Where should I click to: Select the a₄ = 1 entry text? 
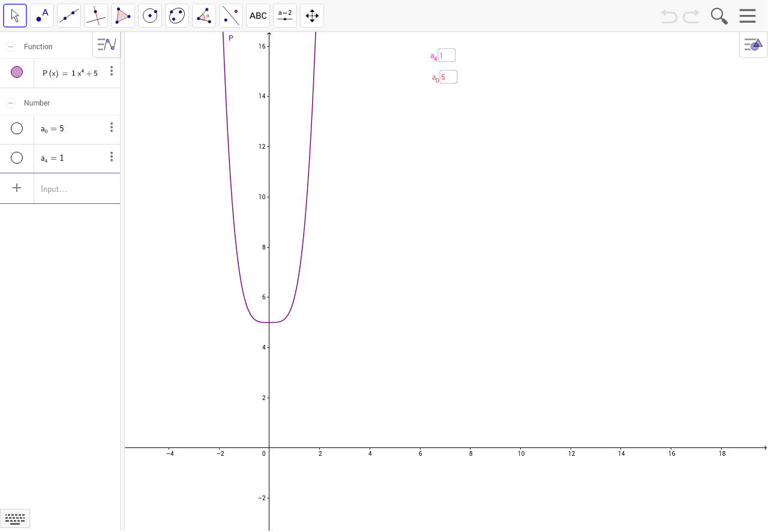click(x=52, y=158)
